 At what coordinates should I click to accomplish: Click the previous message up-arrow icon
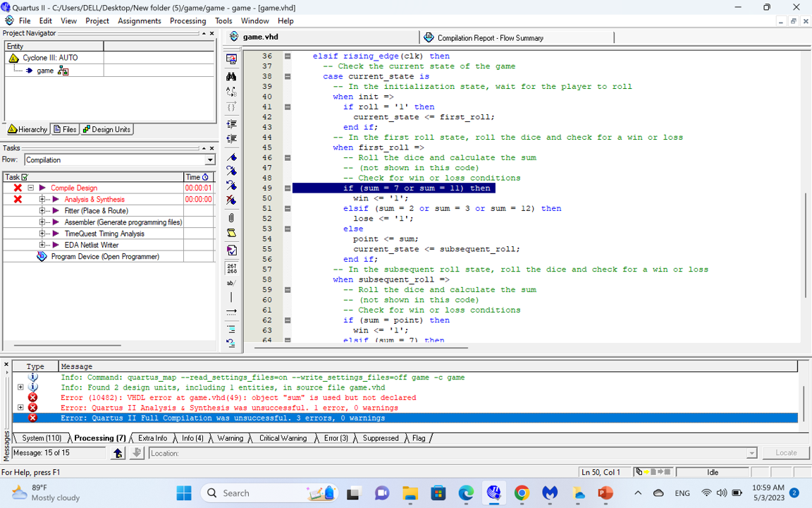click(118, 453)
